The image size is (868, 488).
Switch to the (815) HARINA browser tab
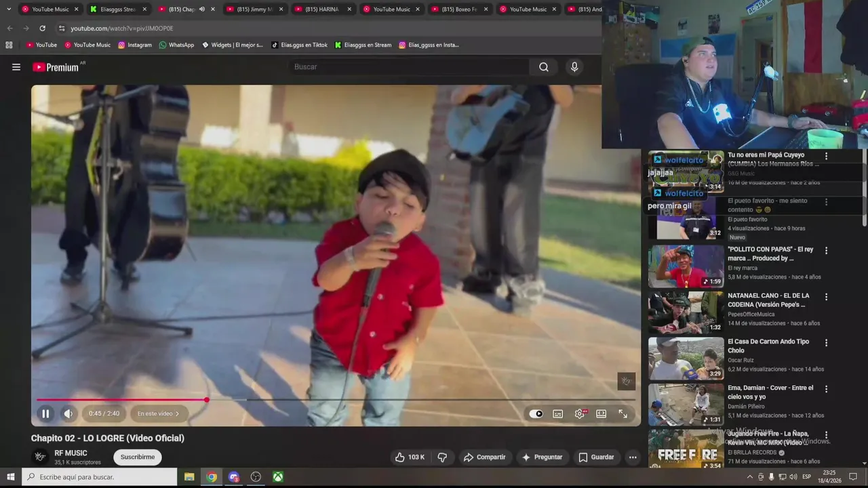click(322, 9)
